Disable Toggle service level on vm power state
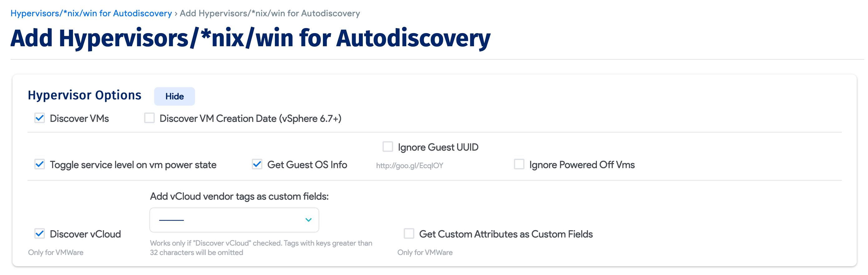Image resolution: width=868 pixels, height=275 pixels. pos(40,164)
